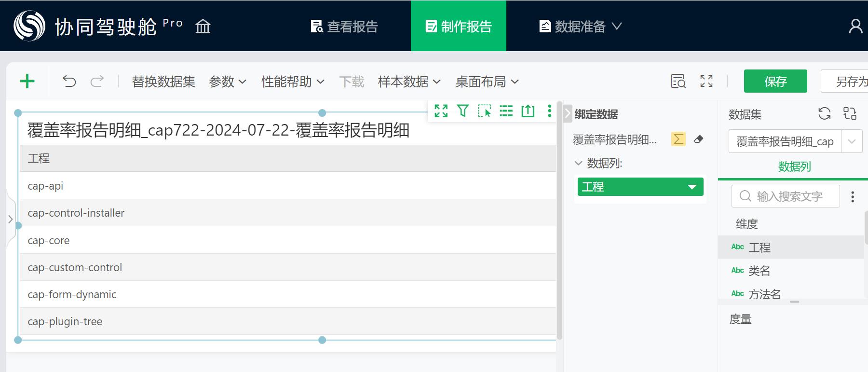Click the list settings icon
Image resolution: width=868 pixels, height=372 pixels.
506,111
